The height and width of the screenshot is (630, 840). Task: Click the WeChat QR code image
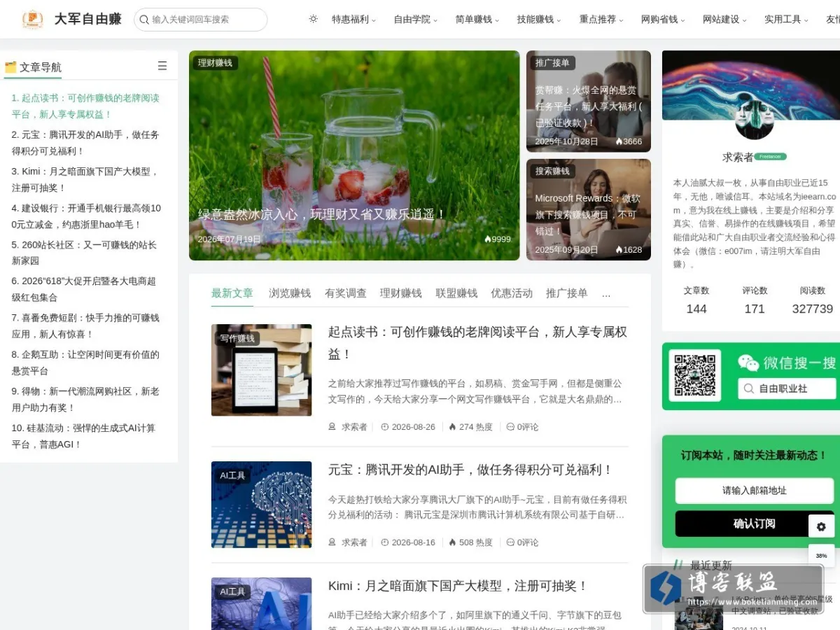click(x=695, y=375)
